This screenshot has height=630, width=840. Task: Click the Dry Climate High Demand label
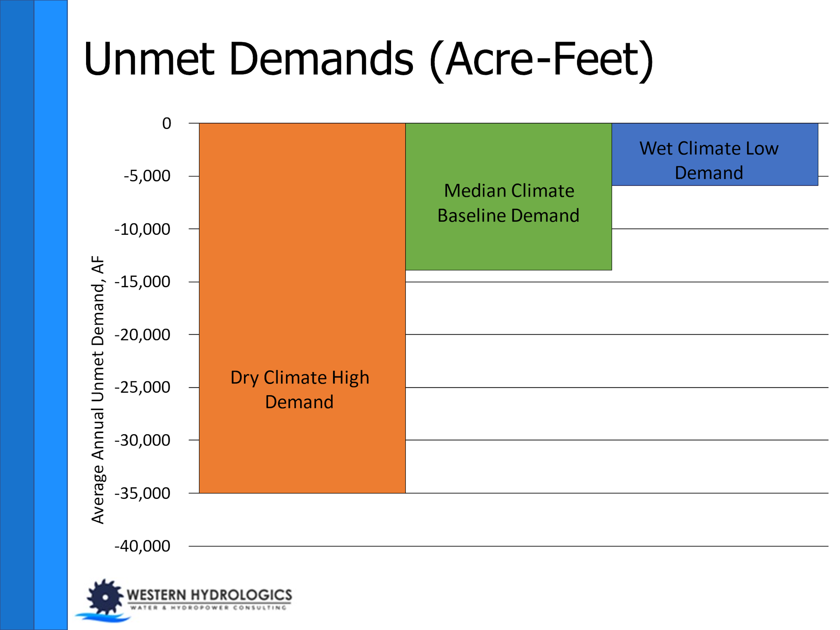(299, 390)
